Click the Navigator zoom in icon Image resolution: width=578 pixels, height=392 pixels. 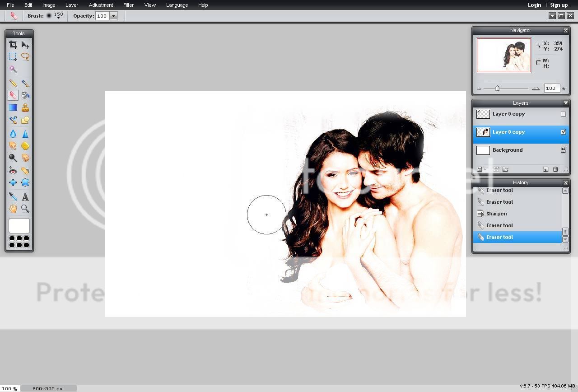click(536, 89)
